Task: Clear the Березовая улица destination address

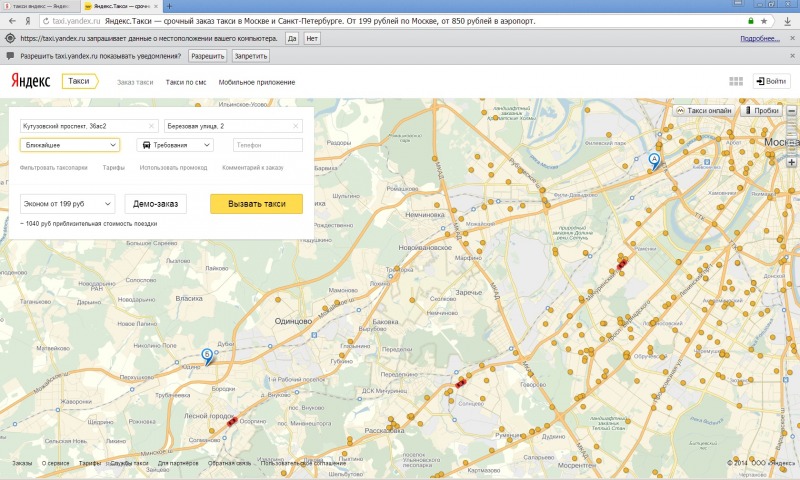Action: (x=295, y=126)
